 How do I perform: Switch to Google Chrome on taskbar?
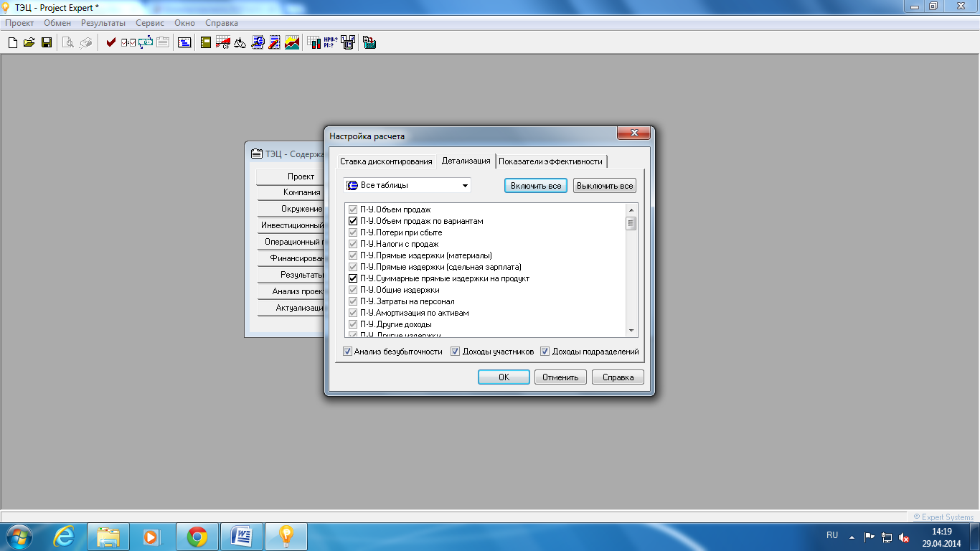[x=197, y=536]
